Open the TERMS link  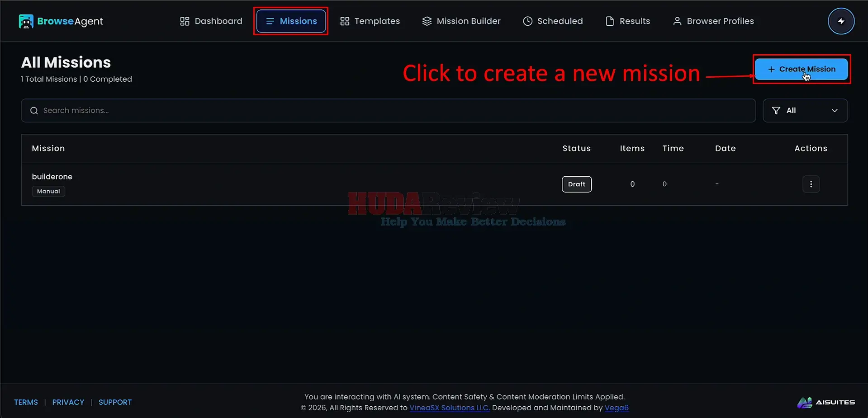26,402
